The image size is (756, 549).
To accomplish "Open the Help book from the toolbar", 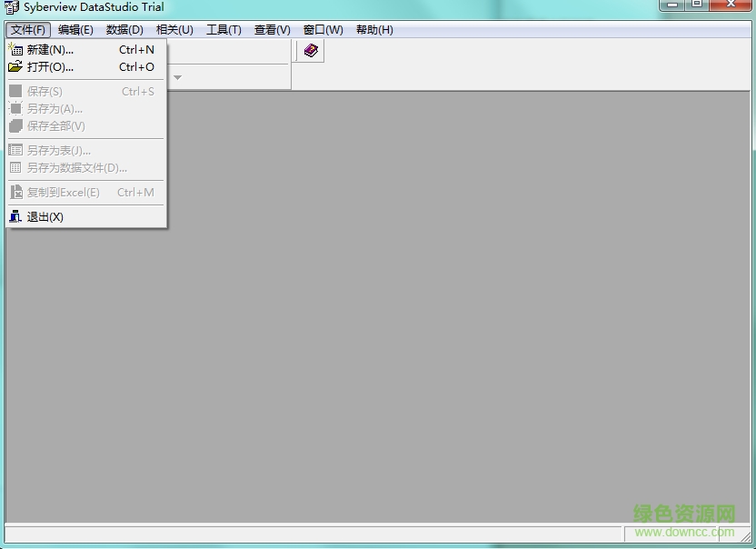I will coord(309,51).
